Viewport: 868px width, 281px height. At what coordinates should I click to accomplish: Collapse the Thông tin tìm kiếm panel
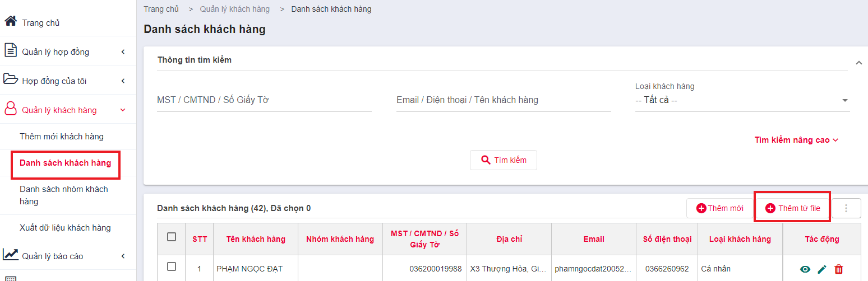tap(858, 63)
